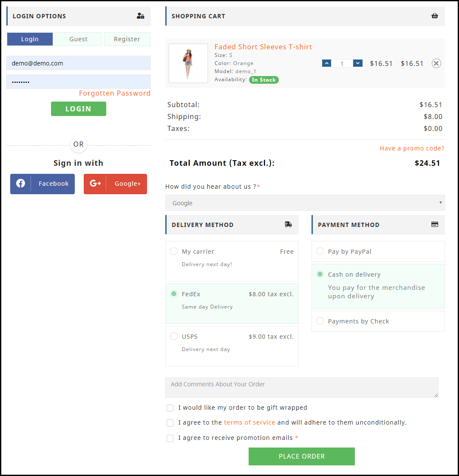Screen dimensions: 459x476
Task: Select the USPS delivery option
Action: [x=174, y=336]
